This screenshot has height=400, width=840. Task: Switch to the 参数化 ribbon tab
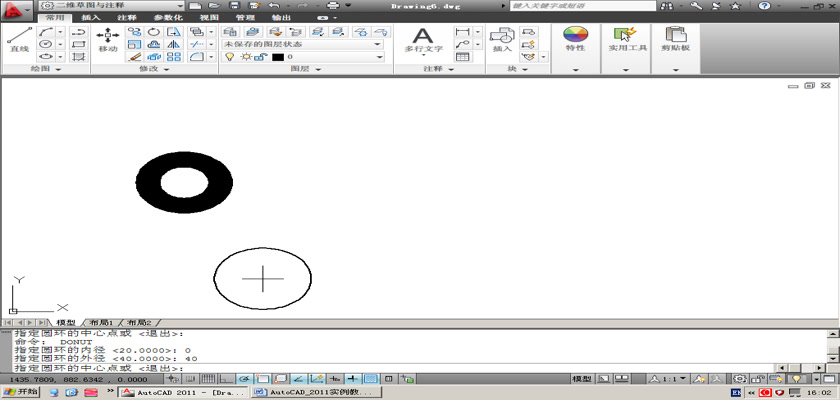tap(168, 18)
